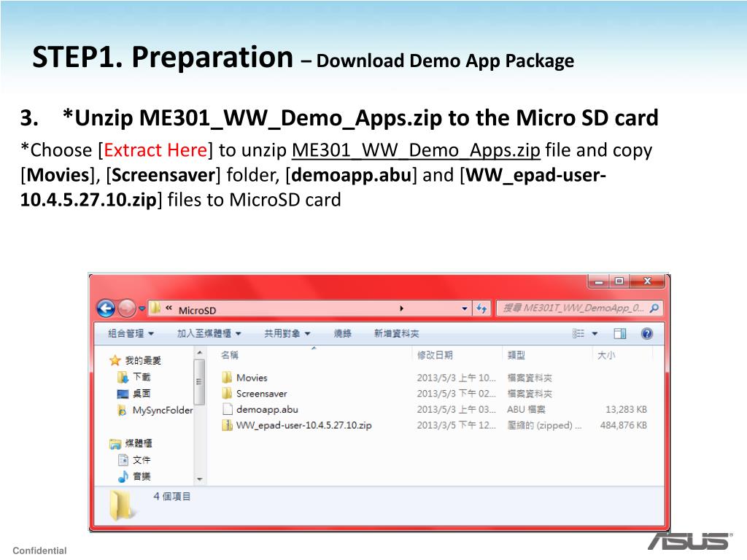Image resolution: width=747 pixels, height=560 pixels.
Task: Click the greyed Forward navigation arrow
Action: pos(127,308)
